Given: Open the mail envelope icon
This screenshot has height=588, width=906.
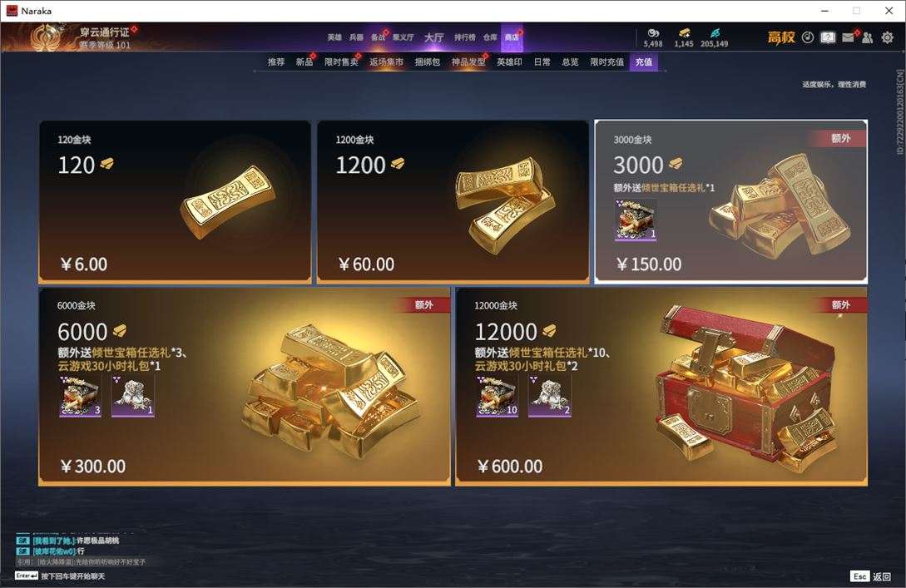Looking at the screenshot, I should coord(848,37).
